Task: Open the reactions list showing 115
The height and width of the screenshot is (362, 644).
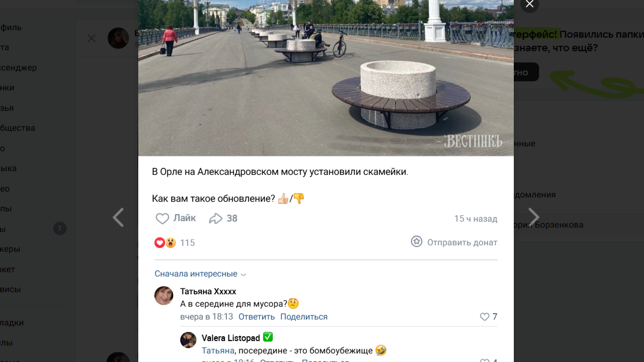Action: (174, 243)
